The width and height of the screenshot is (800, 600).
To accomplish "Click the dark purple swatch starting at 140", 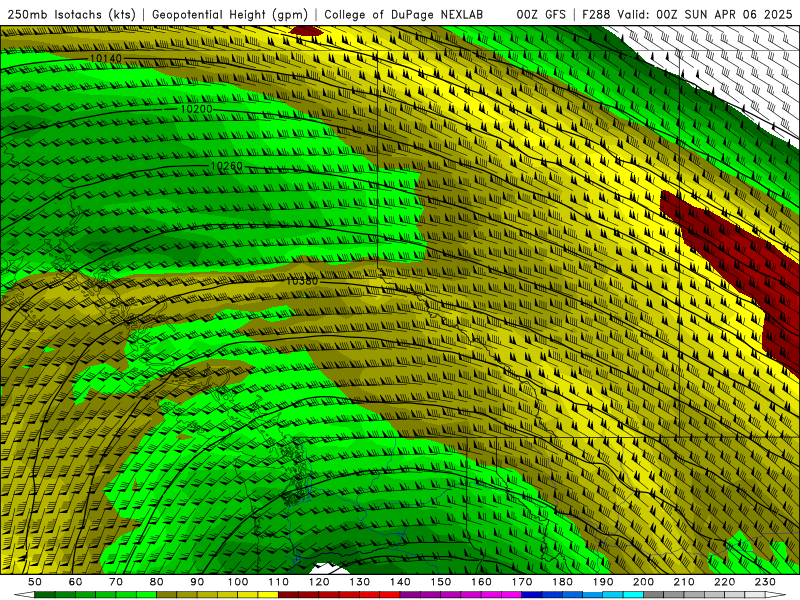I will tap(410, 595).
